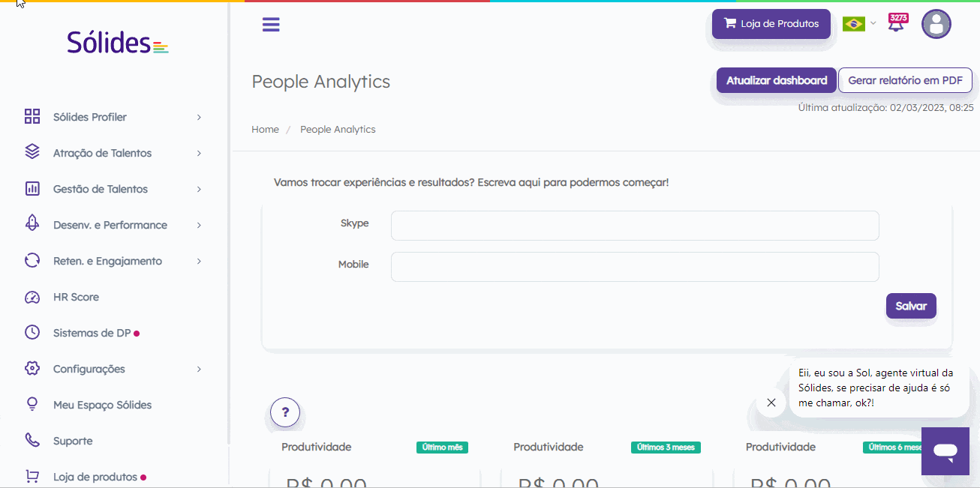Click the Sistemas de DP clock icon
980x488 pixels.
coord(32,332)
